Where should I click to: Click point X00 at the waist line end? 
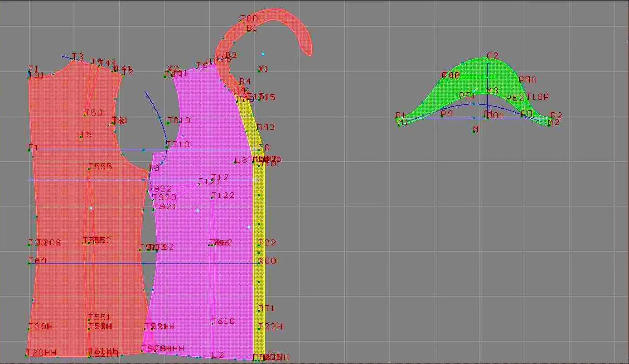point(267,261)
